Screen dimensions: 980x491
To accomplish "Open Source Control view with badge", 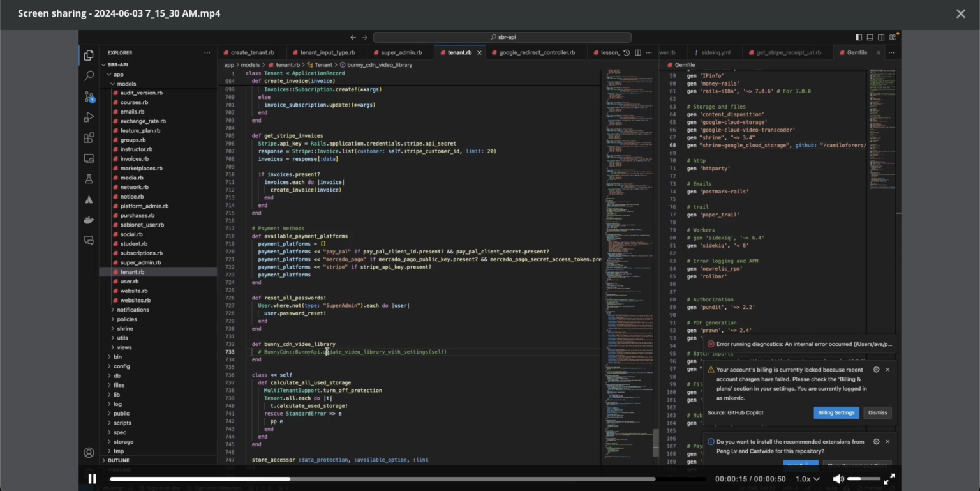I will 89,96.
